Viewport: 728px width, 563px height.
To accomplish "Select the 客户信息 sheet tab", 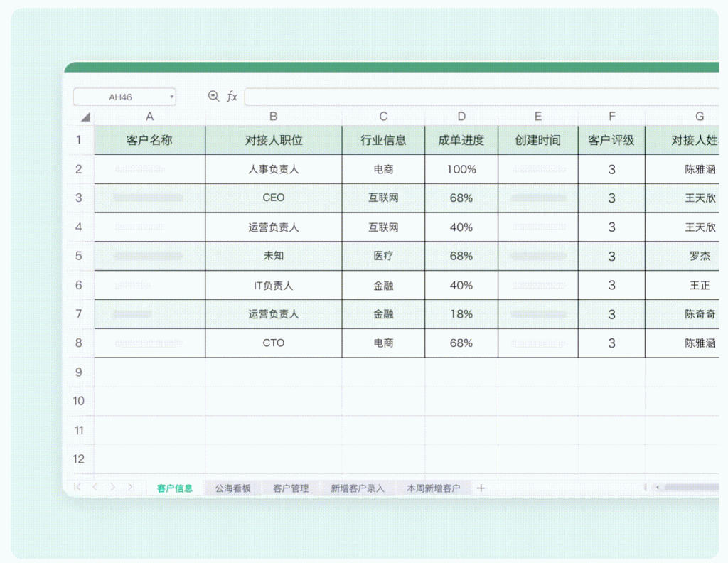I will pos(175,488).
